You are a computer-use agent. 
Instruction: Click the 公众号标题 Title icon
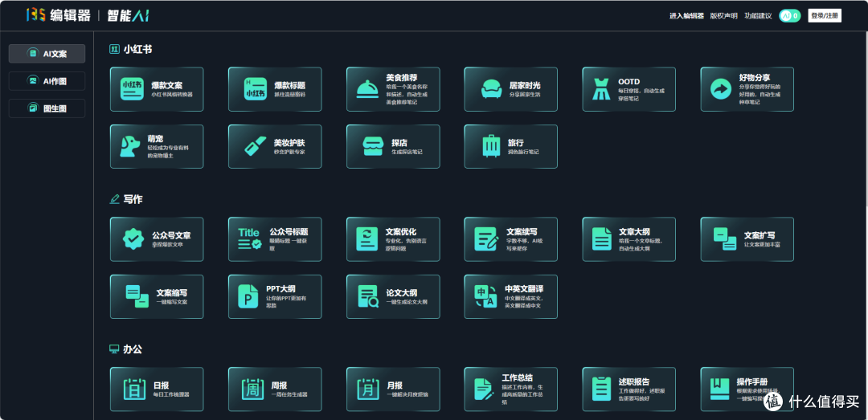tap(250, 239)
